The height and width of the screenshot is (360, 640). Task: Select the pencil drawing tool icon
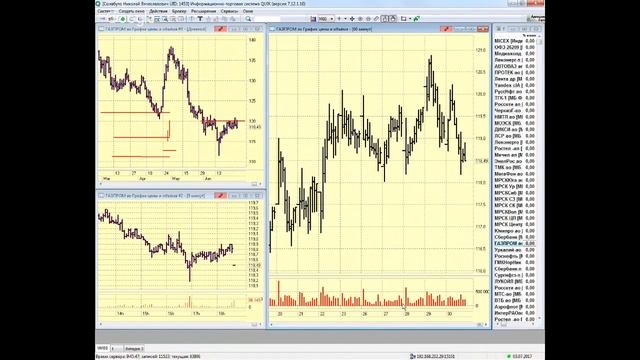tap(376, 19)
